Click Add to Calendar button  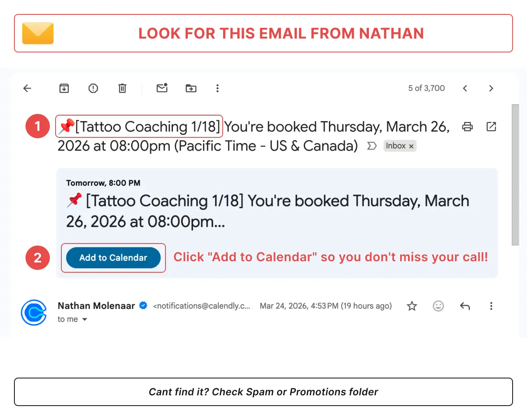click(113, 258)
